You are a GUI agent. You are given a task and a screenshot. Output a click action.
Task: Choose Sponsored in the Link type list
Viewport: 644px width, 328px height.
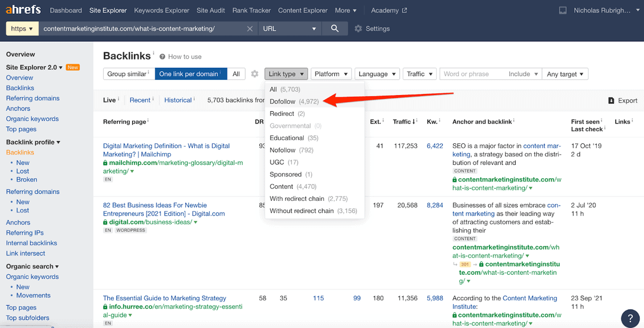314,174
